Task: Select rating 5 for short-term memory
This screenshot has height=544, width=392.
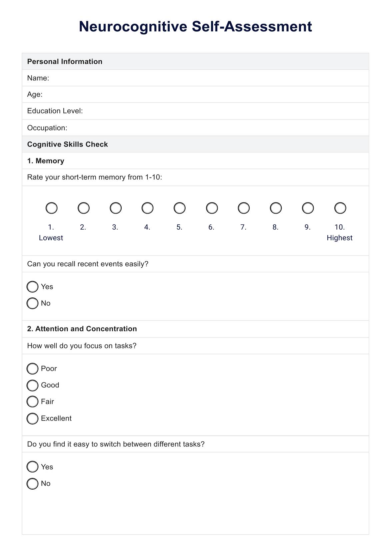Action: (x=180, y=208)
